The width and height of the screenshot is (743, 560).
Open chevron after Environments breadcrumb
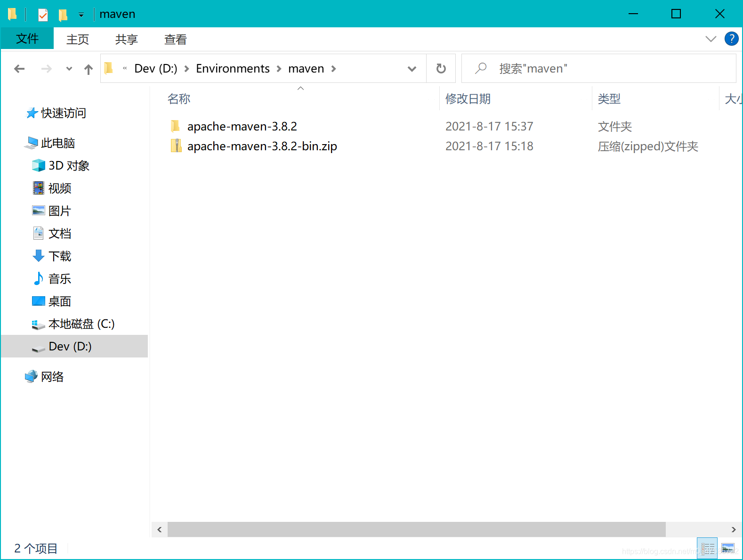point(279,69)
